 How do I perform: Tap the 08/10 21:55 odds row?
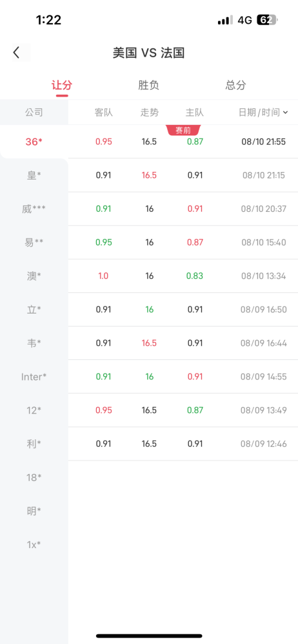click(x=183, y=142)
